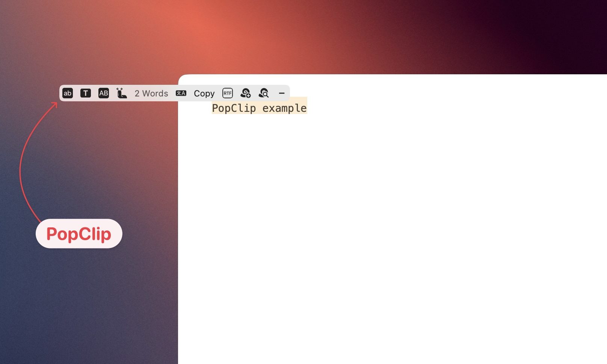Click the snail with magnifier icon

tap(264, 93)
